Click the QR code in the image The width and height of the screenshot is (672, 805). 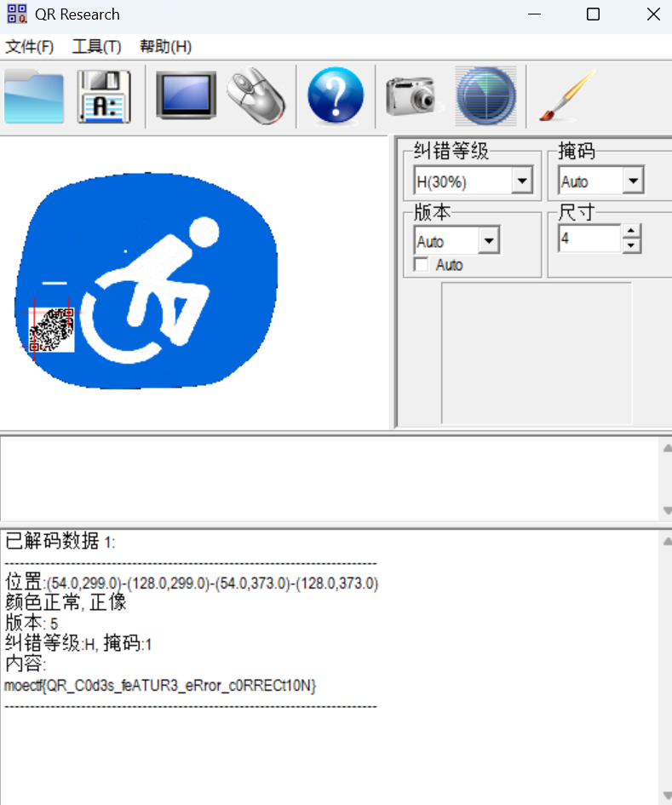[x=51, y=330]
